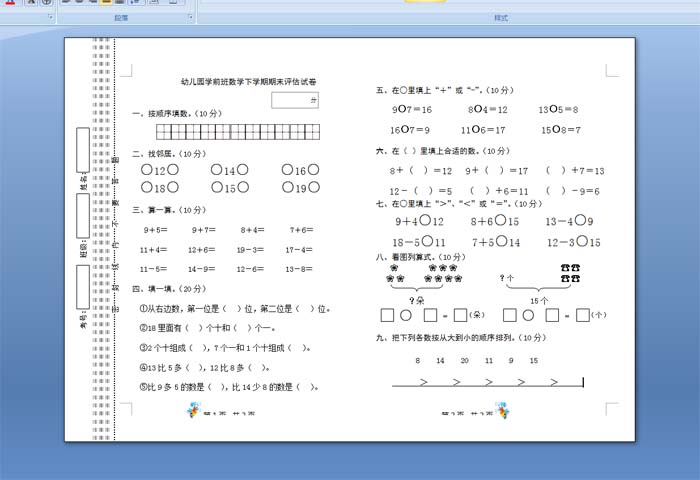This screenshot has height=480, width=700.
Task: Click the equation 8+4=
Action: point(252,230)
